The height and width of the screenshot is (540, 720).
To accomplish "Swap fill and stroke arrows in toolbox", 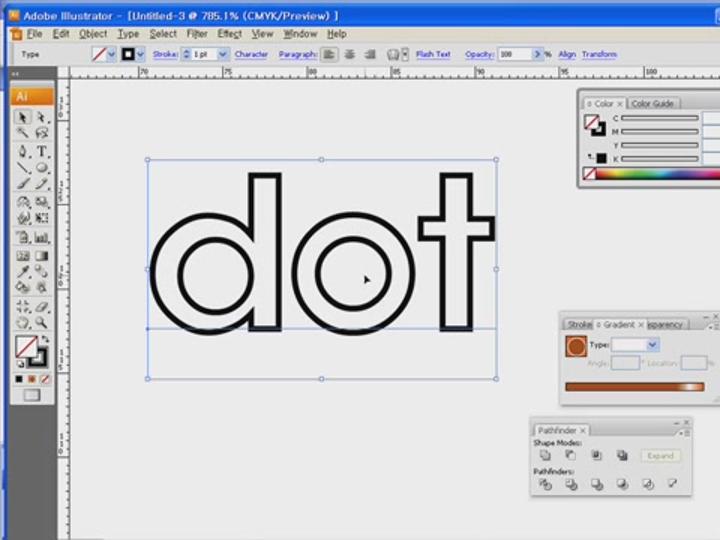I will tap(45, 339).
